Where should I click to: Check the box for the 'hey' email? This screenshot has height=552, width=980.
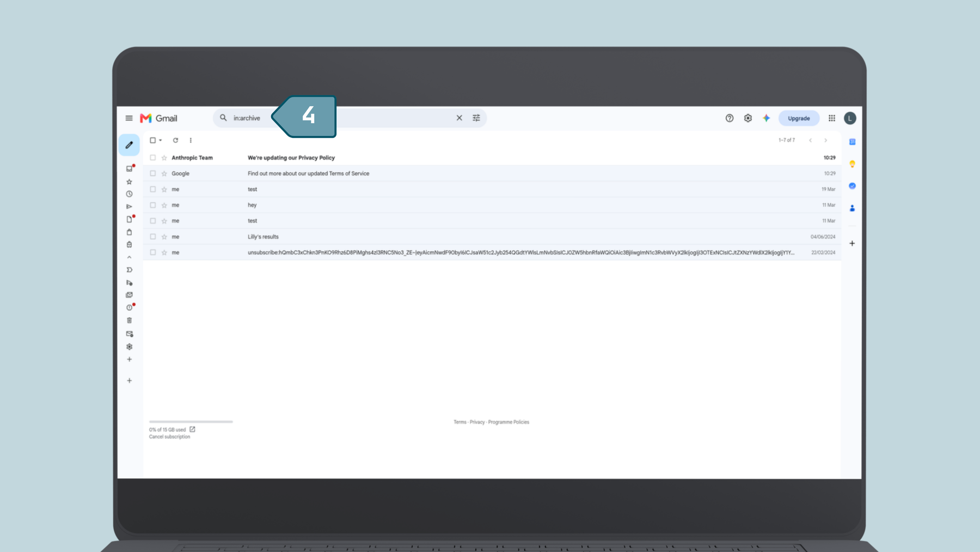pos(153,205)
